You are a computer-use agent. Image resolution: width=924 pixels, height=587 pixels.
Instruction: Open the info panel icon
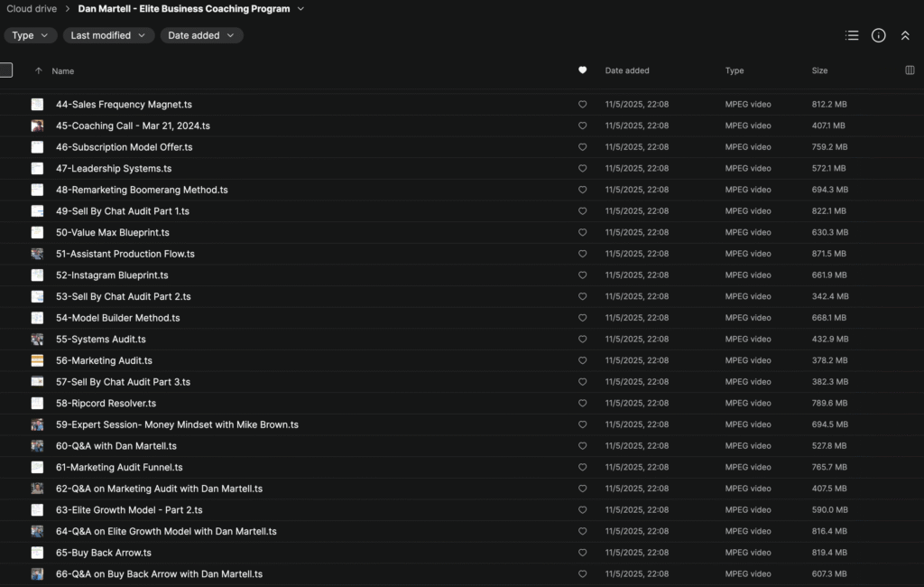(878, 35)
